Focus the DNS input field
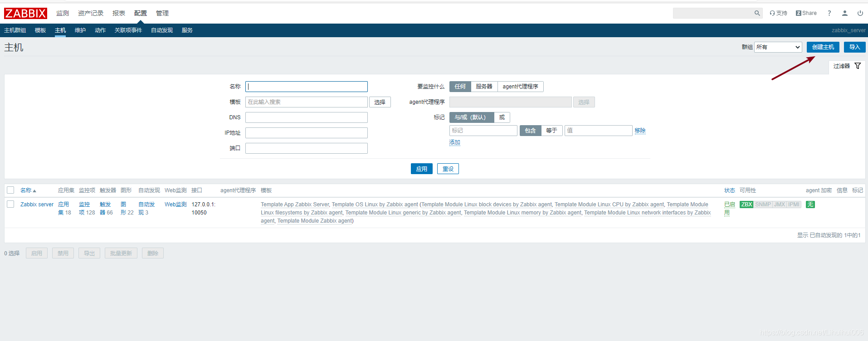 (307, 117)
